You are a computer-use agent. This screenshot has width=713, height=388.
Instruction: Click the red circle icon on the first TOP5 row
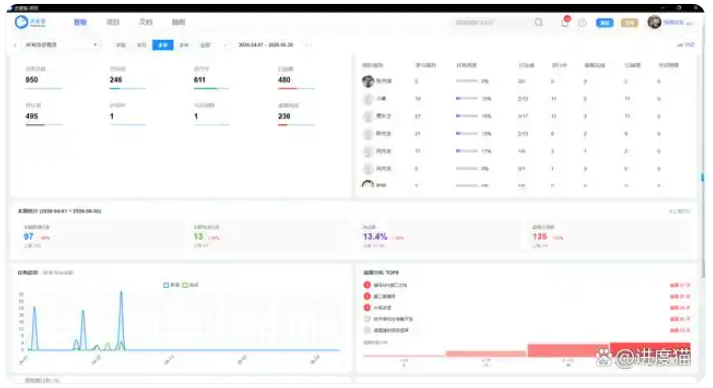pyautogui.click(x=367, y=285)
